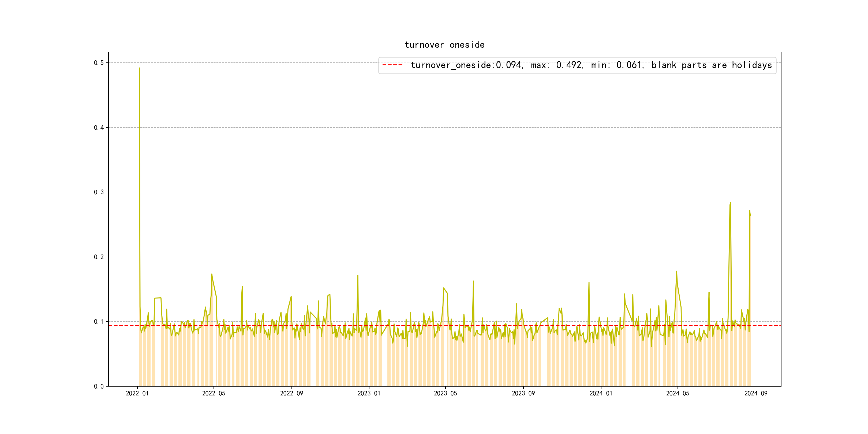Click the 2023-05 x-axis date label
This screenshot has width=868, height=434.
pos(446,394)
